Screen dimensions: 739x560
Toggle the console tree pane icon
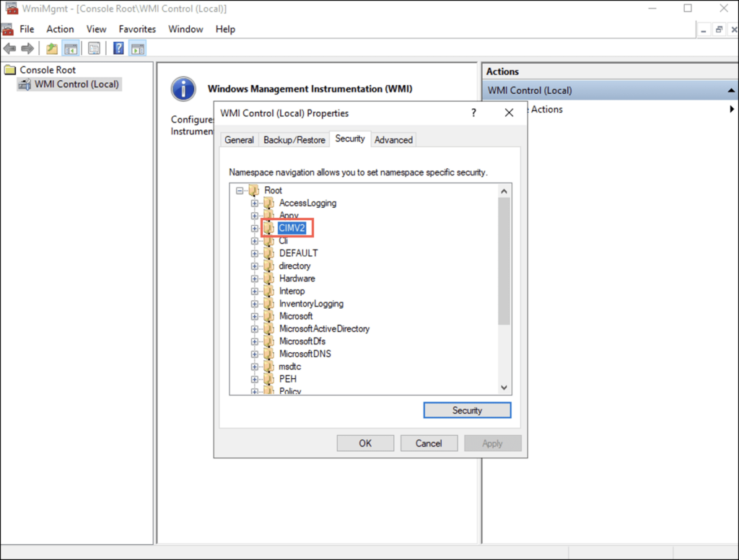71,48
